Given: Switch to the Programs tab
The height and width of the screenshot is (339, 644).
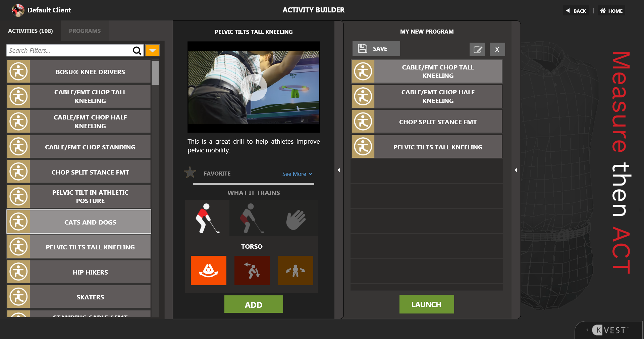Looking at the screenshot, I should [x=85, y=31].
